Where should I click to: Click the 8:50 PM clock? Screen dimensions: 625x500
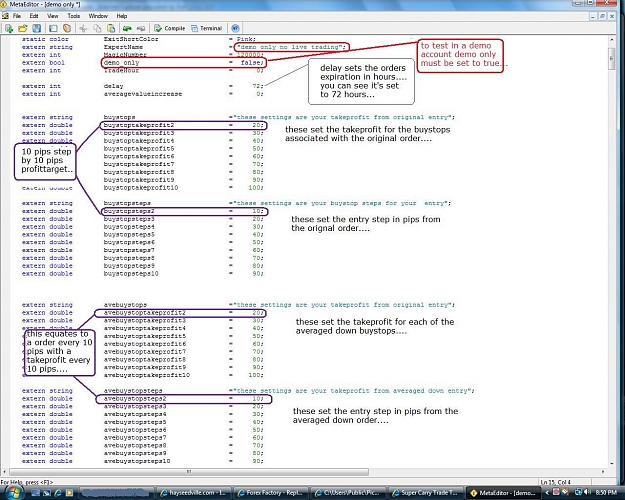[x=606, y=493]
